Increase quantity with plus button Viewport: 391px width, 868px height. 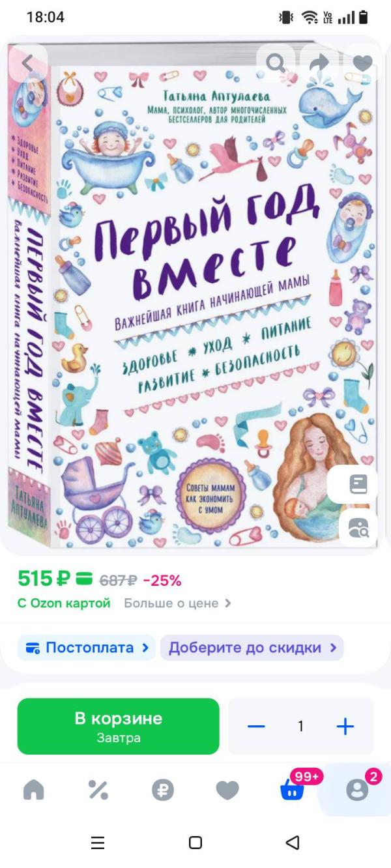tap(345, 727)
